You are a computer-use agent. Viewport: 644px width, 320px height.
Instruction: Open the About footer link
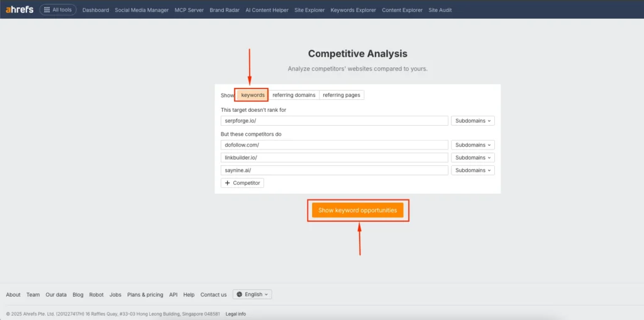13,294
